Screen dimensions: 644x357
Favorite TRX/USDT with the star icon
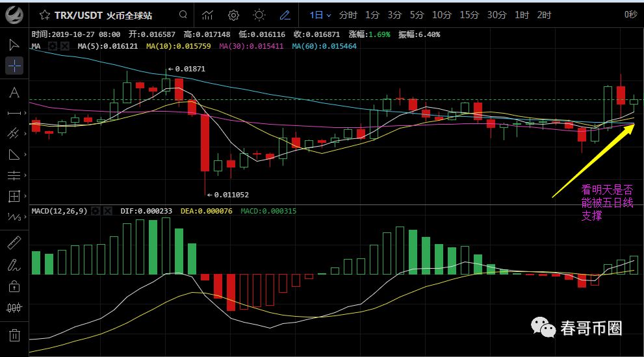44,15
